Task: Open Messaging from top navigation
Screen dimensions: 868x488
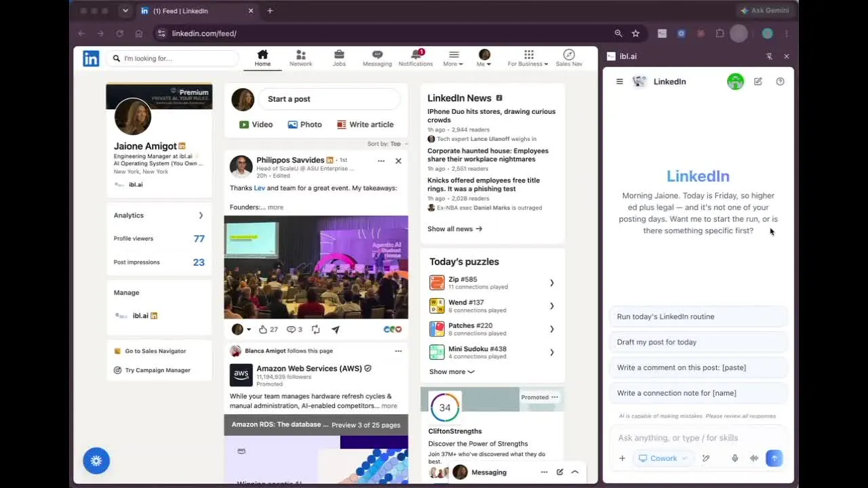Action: tap(377, 58)
